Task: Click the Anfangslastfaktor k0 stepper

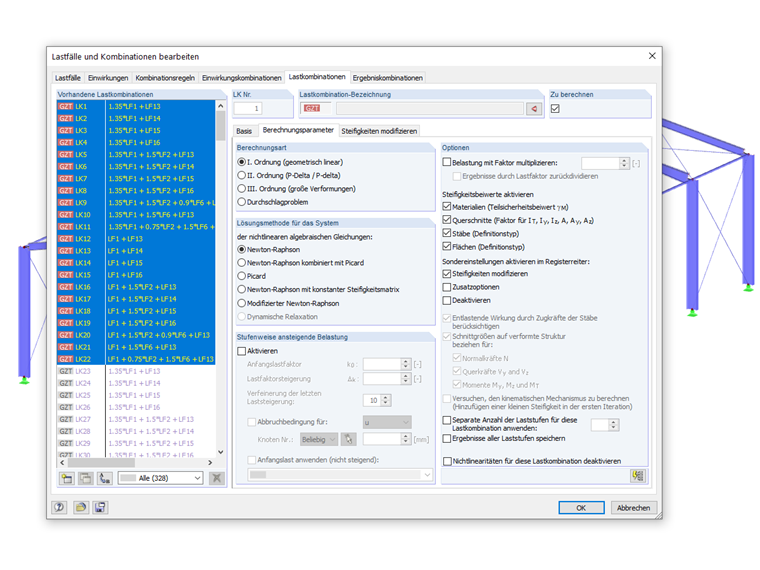Action: click(x=406, y=364)
